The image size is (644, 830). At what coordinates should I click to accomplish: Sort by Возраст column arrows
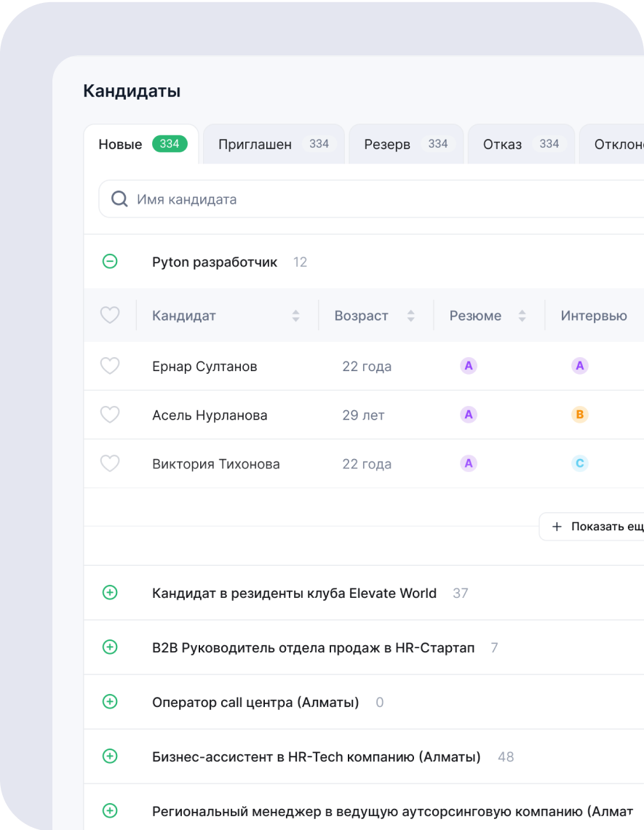410,316
